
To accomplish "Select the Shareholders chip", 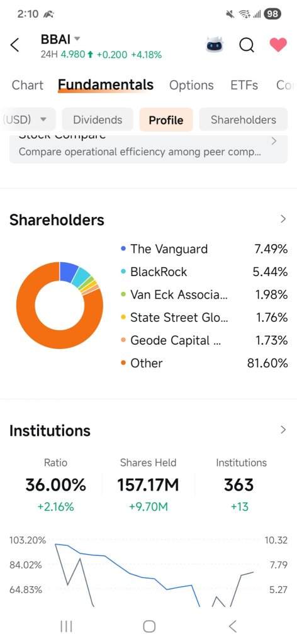I will [244, 119].
